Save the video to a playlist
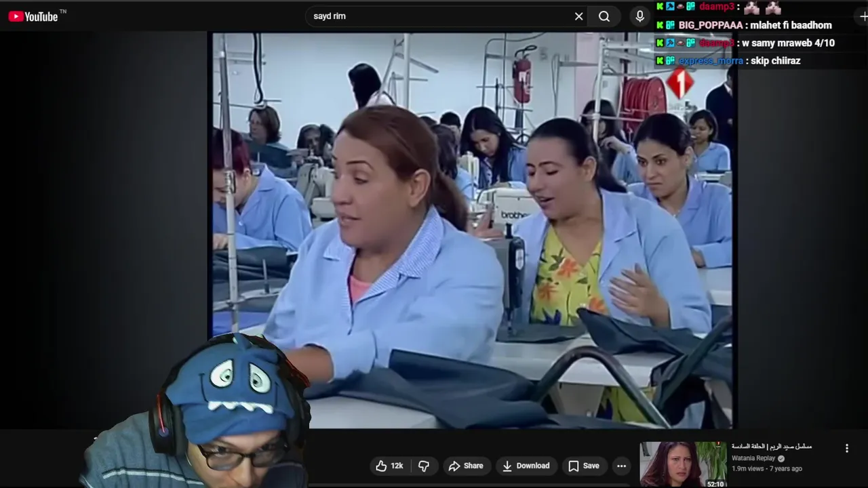The height and width of the screenshot is (488, 868). (584, 466)
